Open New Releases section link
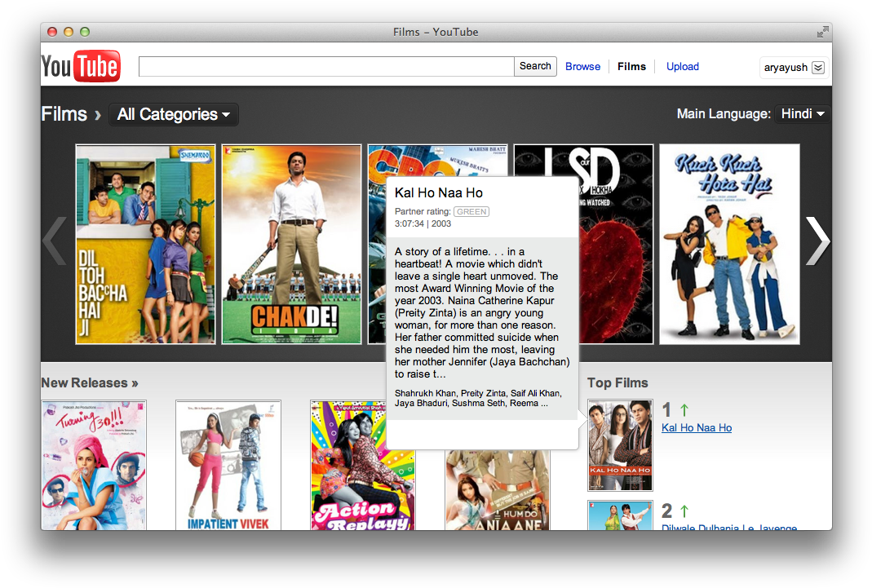 [90, 383]
